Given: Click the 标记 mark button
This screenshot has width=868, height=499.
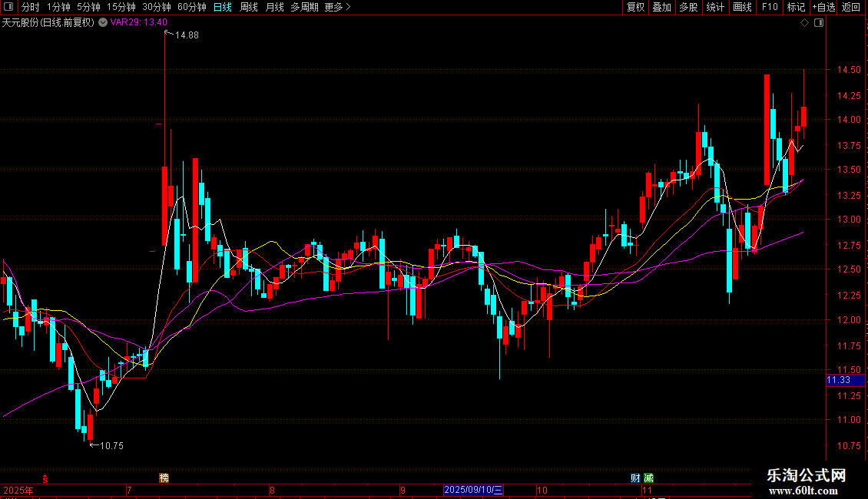Looking at the screenshot, I should pyautogui.click(x=796, y=7).
